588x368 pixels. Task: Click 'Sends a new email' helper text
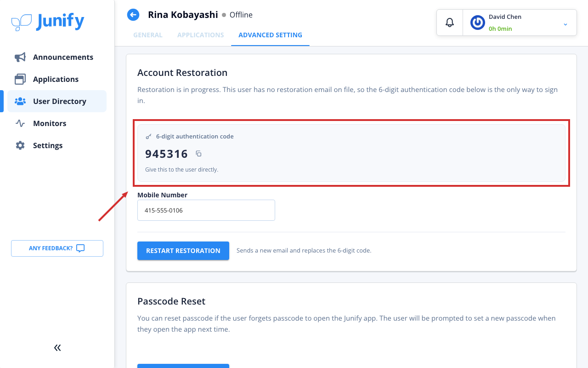(x=304, y=251)
